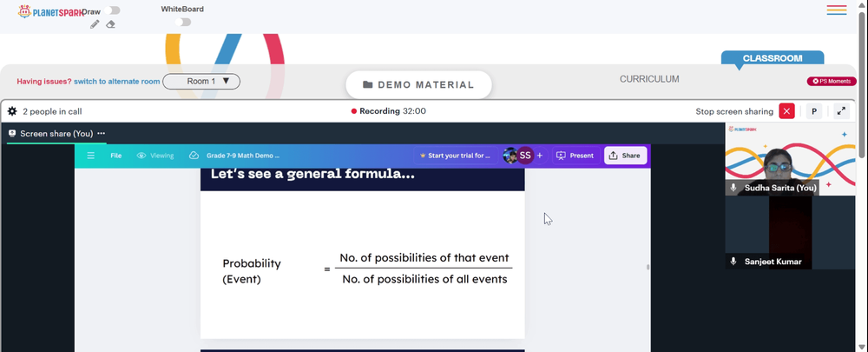Click Sudha Sarita microphone icon
Image resolution: width=868 pixels, height=352 pixels.
(733, 188)
